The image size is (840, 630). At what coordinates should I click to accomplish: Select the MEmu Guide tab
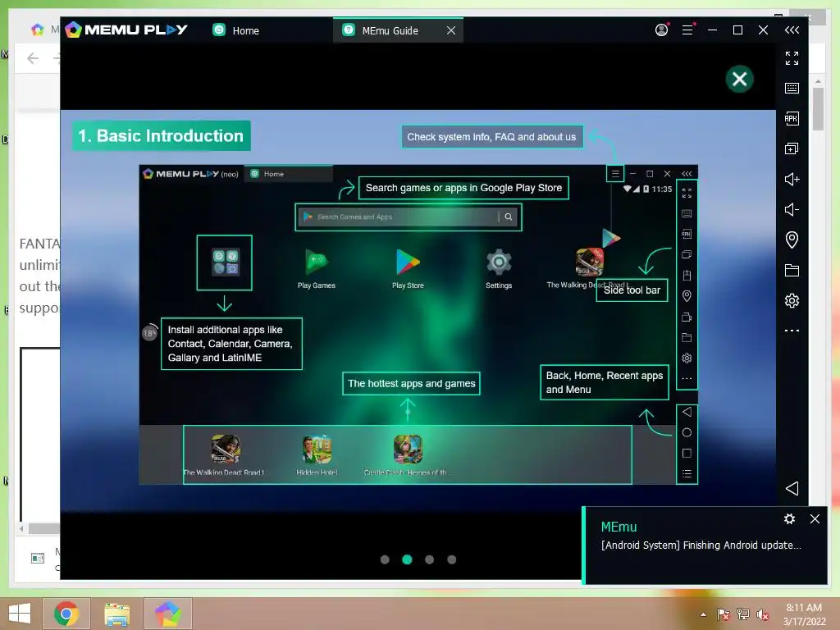pos(390,30)
